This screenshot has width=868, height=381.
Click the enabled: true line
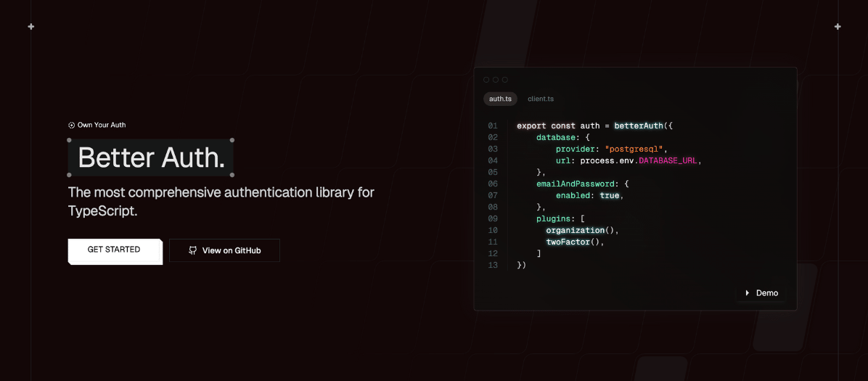pos(590,195)
